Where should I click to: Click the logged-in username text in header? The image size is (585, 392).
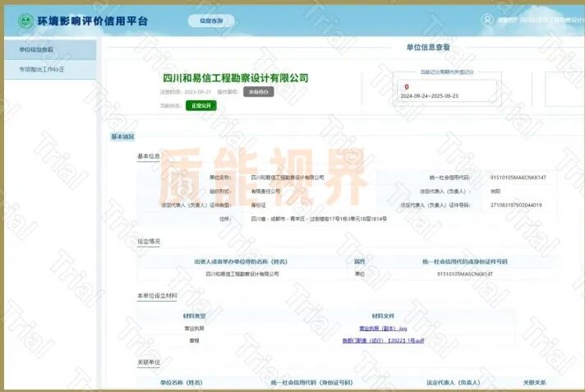[x=542, y=20]
